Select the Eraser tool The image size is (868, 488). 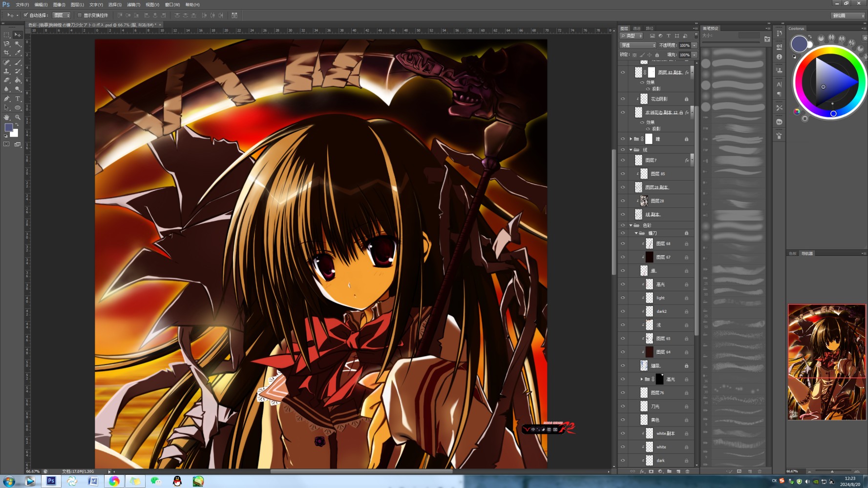[7, 80]
